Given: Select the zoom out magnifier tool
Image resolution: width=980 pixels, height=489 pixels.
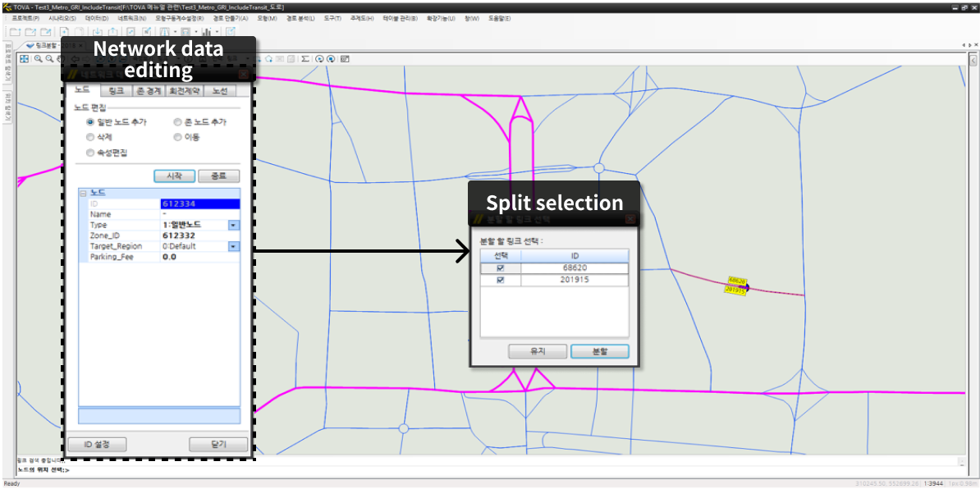Looking at the screenshot, I should click(x=49, y=59).
